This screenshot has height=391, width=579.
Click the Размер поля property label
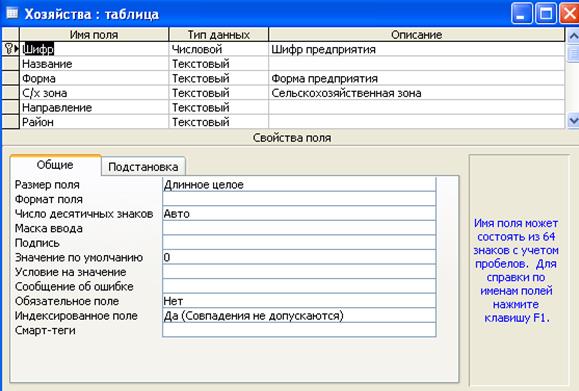[x=47, y=184]
